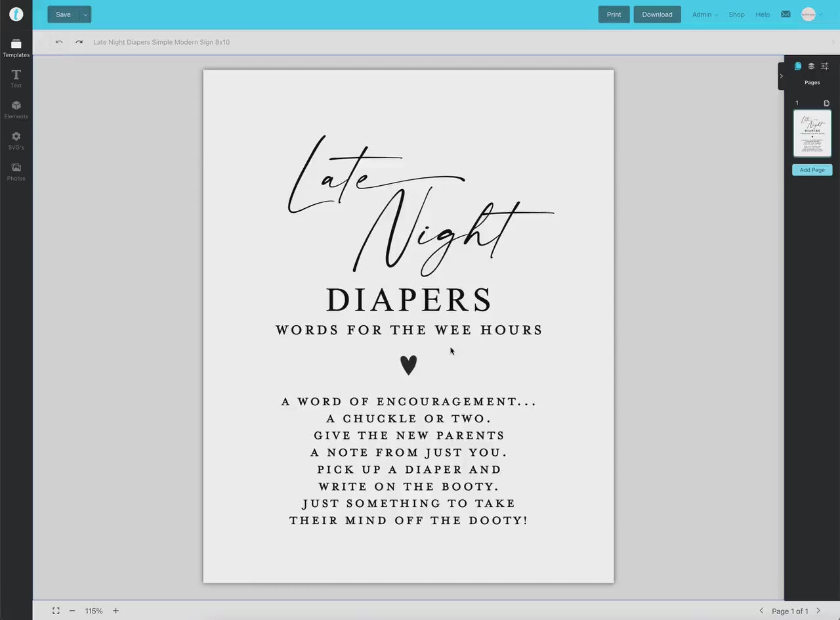Zoom in with the plus icon
The width and height of the screenshot is (840, 620).
[115, 611]
